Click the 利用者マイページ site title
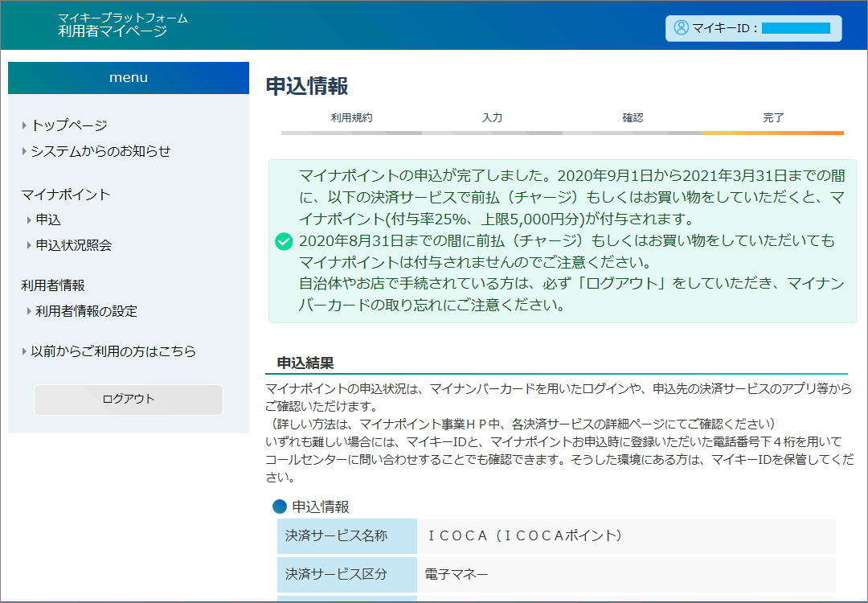 pos(113,31)
